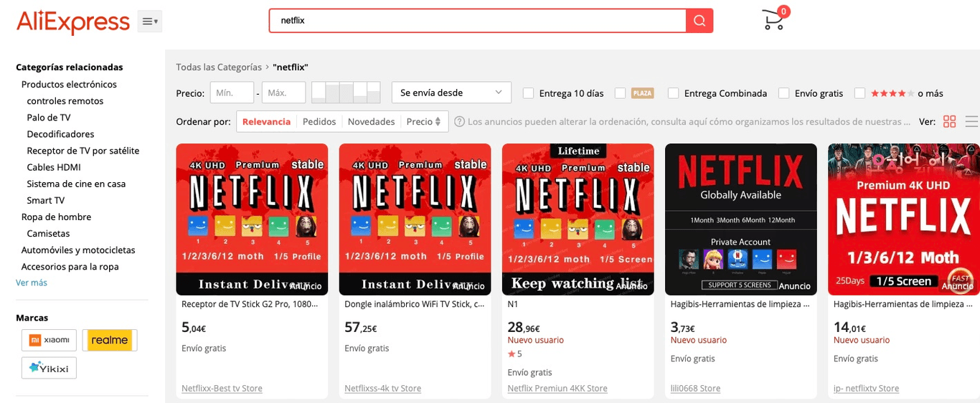Sort by Pedidos
This screenshot has width=980, height=403.
(x=319, y=121)
